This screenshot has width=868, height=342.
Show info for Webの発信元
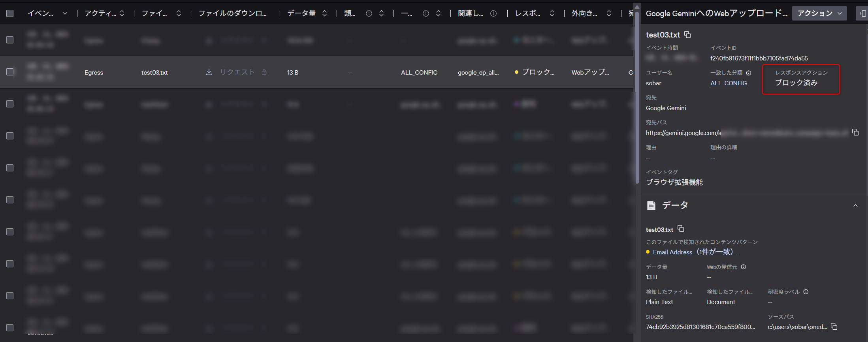[x=744, y=267]
